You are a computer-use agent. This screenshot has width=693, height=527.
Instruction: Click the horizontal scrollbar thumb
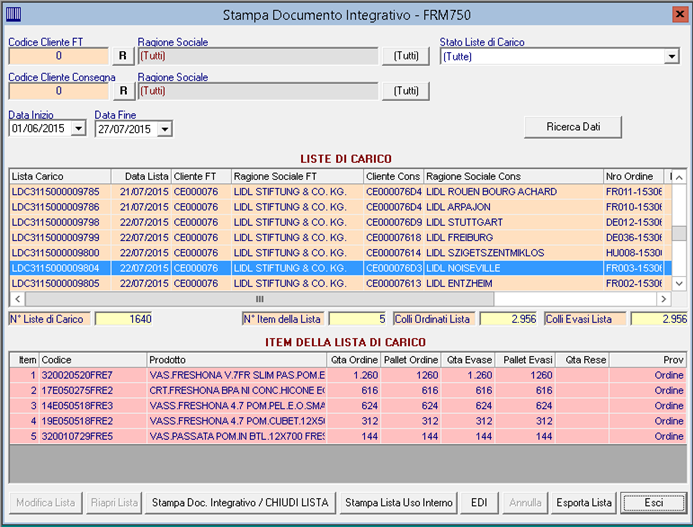pos(260,299)
